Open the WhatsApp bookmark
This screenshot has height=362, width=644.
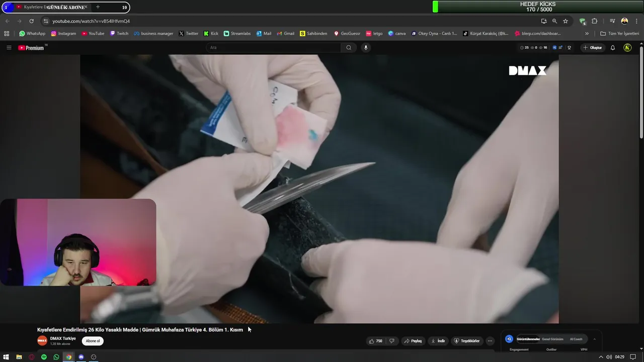[x=32, y=34]
